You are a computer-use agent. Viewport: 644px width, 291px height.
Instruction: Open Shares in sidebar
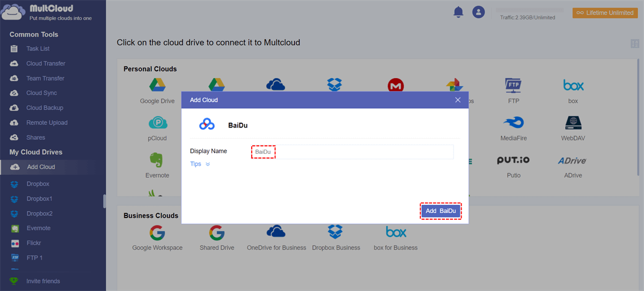(36, 137)
